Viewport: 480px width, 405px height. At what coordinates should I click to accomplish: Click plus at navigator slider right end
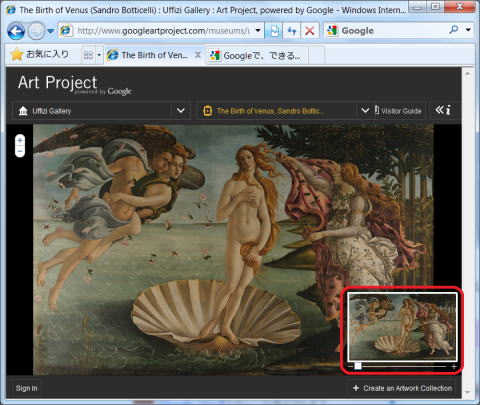coord(454,366)
